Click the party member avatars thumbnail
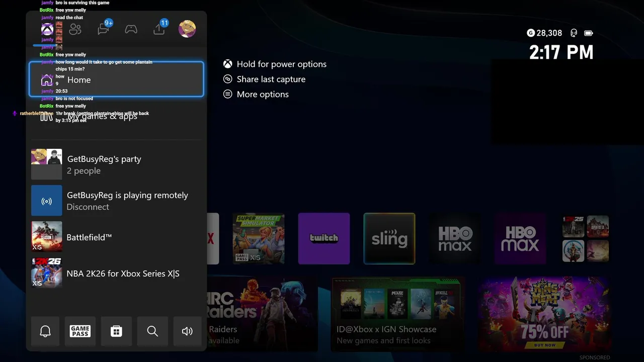This screenshot has width=644, height=362. (x=47, y=164)
